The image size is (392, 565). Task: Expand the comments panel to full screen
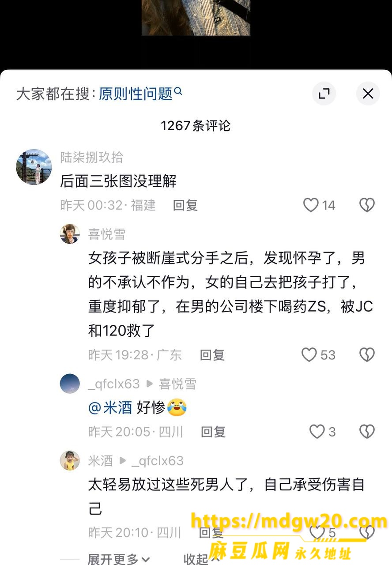[324, 94]
